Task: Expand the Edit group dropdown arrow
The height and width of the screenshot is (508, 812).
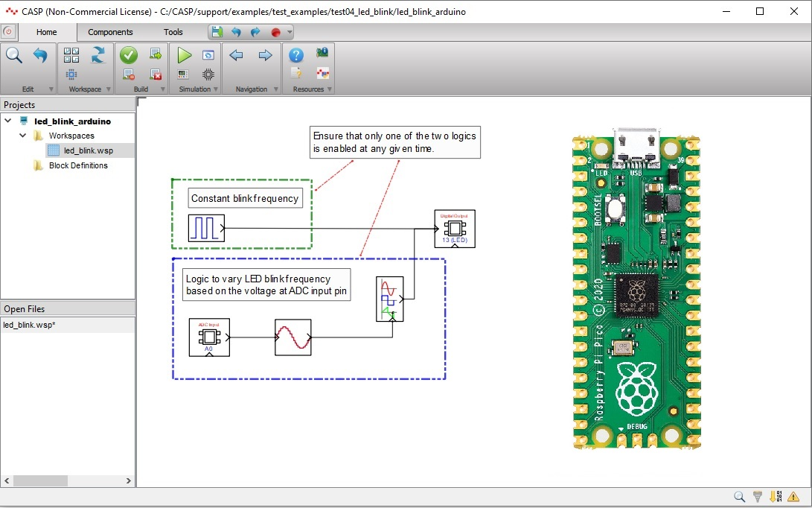Action: click(x=51, y=89)
